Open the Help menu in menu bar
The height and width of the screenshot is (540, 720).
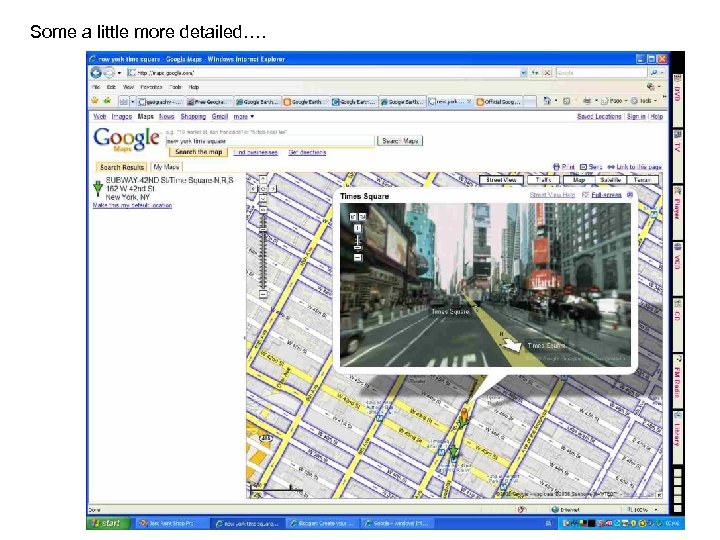[x=194, y=87]
